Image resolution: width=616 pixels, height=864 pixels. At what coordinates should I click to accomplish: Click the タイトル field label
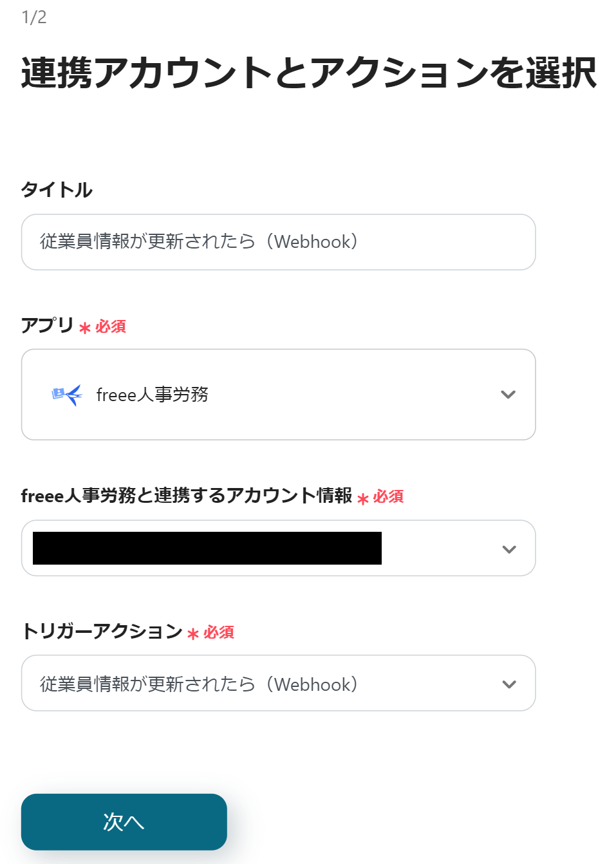pyautogui.click(x=57, y=190)
